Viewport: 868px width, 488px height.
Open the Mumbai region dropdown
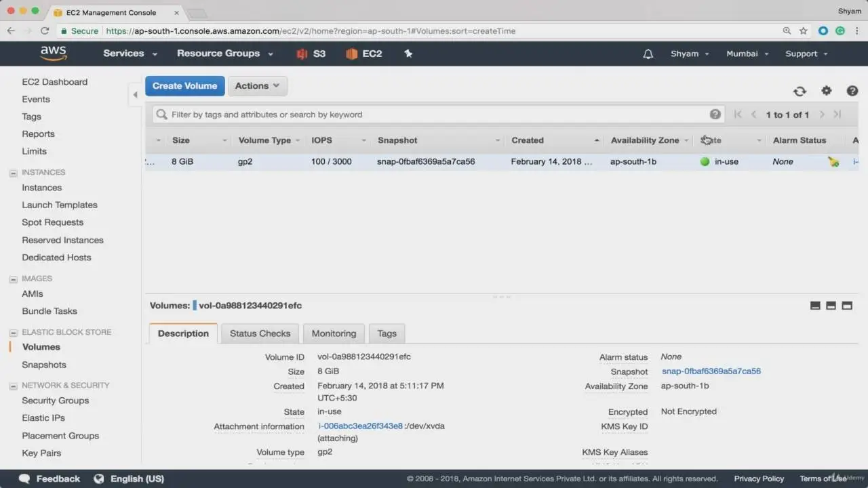[747, 54]
